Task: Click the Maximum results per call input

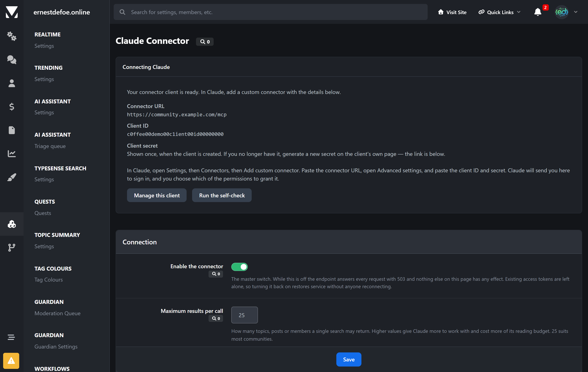Action: pos(244,315)
